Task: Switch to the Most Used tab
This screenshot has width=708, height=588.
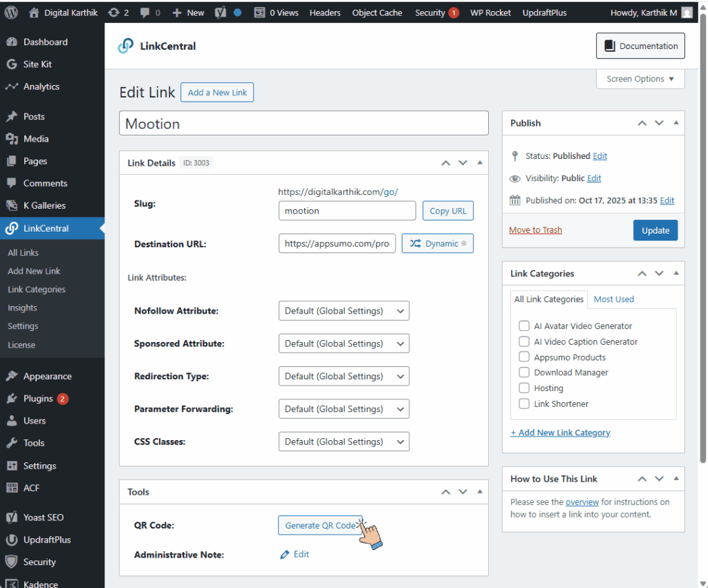Action: tap(613, 299)
